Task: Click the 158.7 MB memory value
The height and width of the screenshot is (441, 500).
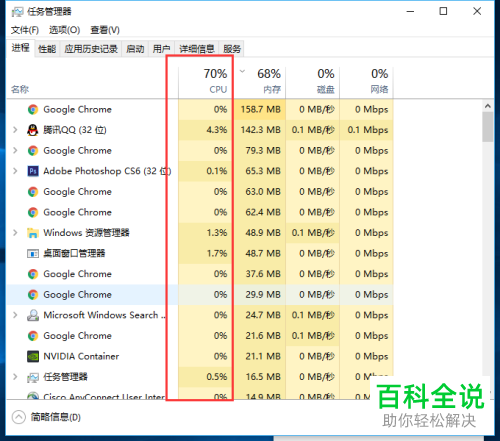Action: point(261,110)
